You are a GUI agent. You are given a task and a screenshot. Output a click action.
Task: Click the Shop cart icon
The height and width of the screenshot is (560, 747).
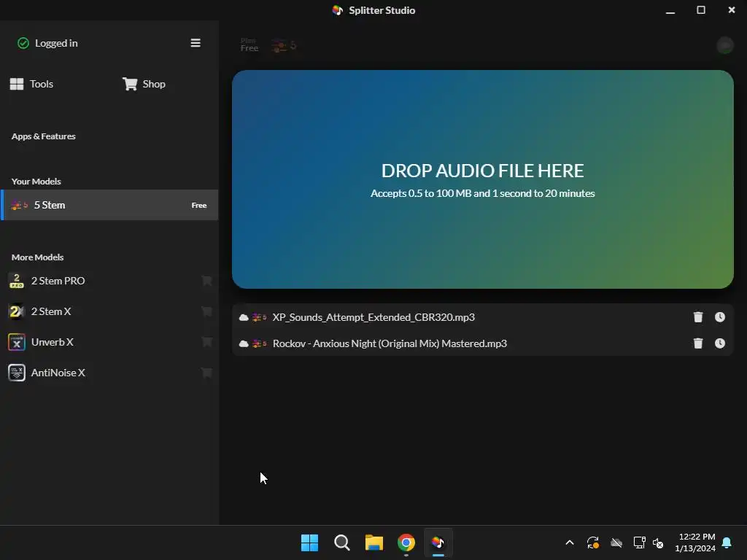130,84
